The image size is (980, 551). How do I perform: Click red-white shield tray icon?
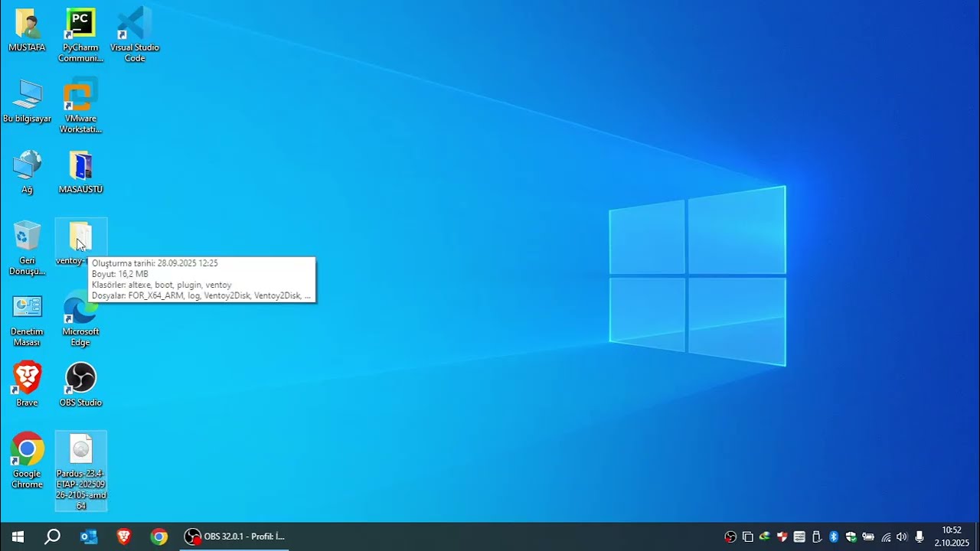point(782,537)
